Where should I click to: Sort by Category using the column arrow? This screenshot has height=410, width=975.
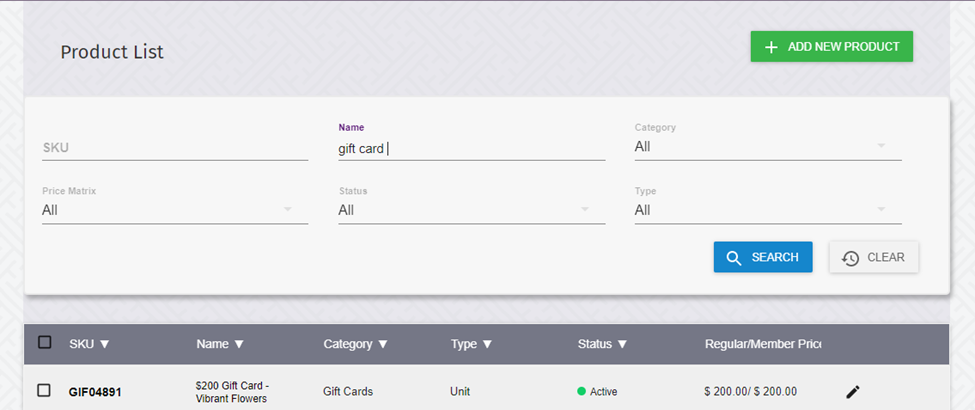click(383, 344)
